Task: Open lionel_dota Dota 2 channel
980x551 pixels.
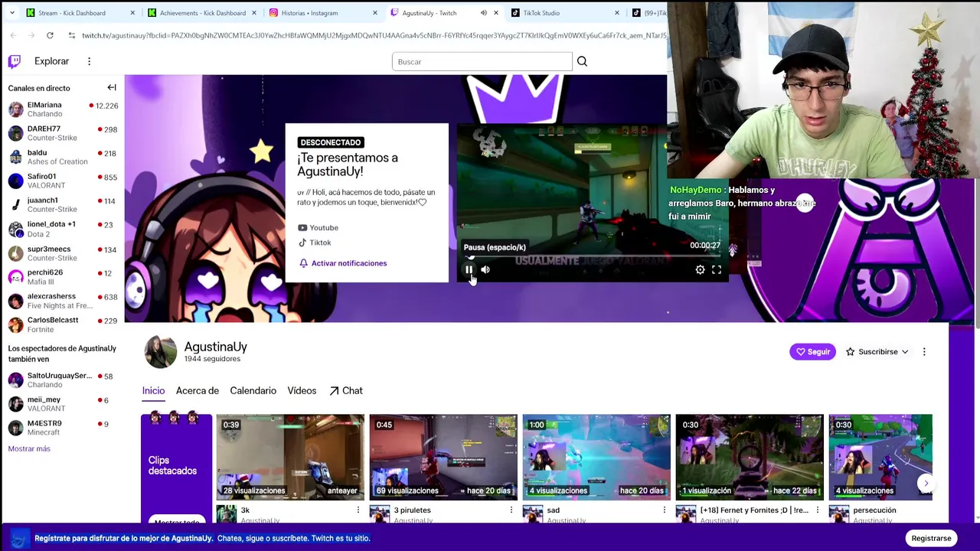Action: (63, 229)
